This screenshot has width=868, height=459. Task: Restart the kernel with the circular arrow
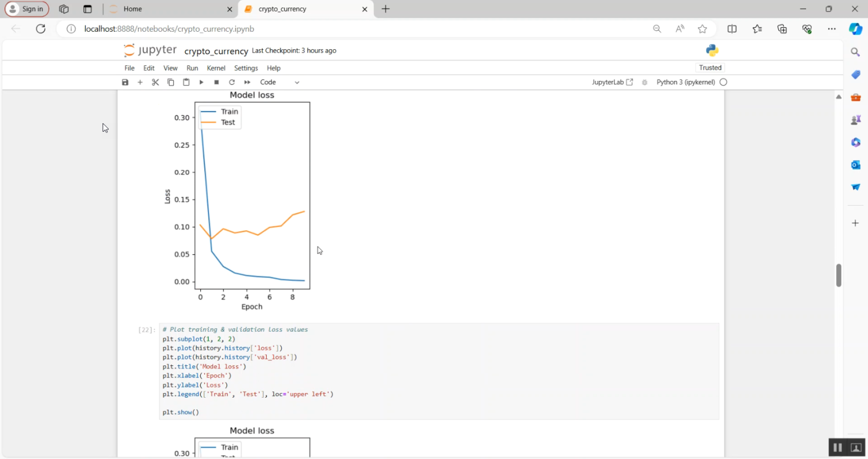231,82
